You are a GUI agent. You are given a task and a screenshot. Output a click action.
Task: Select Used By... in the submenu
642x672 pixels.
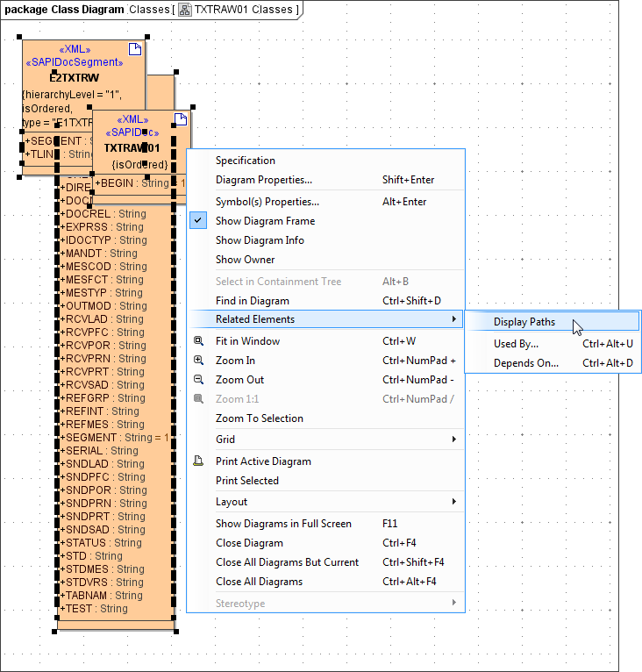pos(516,344)
